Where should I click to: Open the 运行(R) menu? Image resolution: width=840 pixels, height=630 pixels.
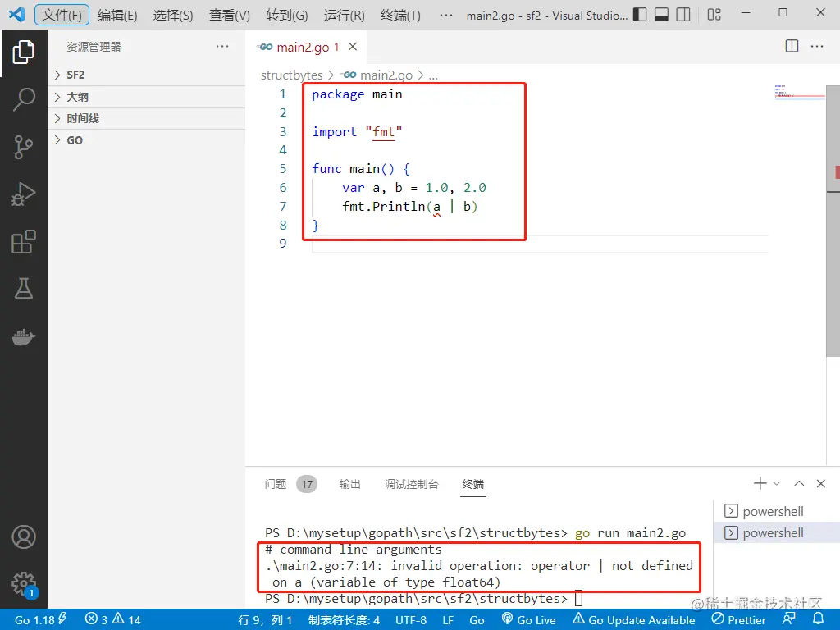(344, 15)
